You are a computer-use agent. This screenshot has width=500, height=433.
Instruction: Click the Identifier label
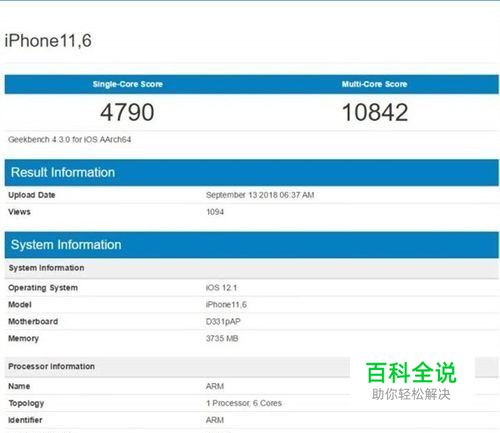coord(25,420)
